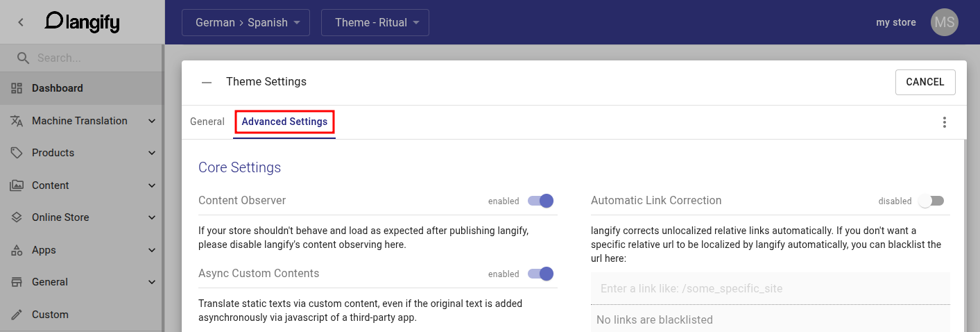Open the German > Spanish language dropdown
980x332 pixels.
(x=246, y=22)
